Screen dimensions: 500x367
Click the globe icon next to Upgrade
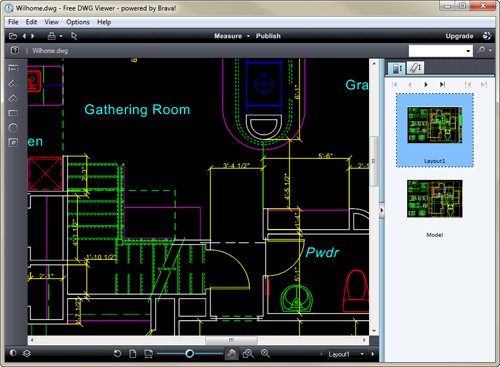[x=487, y=36]
